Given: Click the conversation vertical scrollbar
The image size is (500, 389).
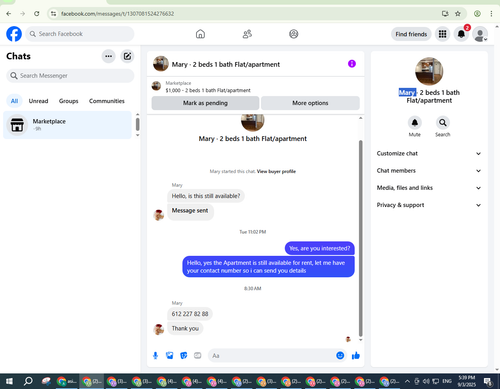Looking at the screenshot, I should tap(360, 238).
